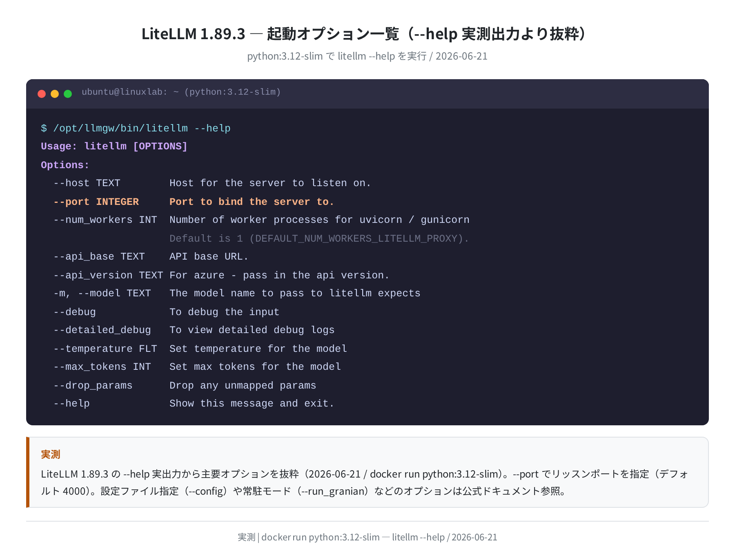This screenshot has height=560, width=735.
Task: Click the --api_version TEXT option
Action: 108,276
